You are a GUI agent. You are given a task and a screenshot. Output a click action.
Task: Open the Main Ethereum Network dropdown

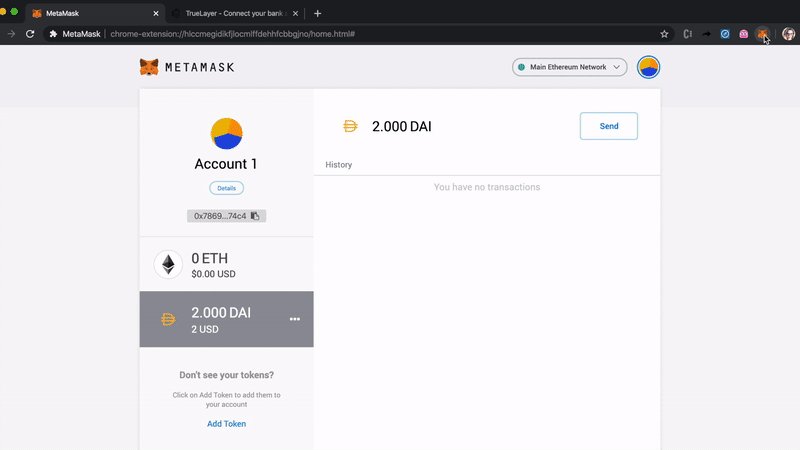click(x=569, y=67)
